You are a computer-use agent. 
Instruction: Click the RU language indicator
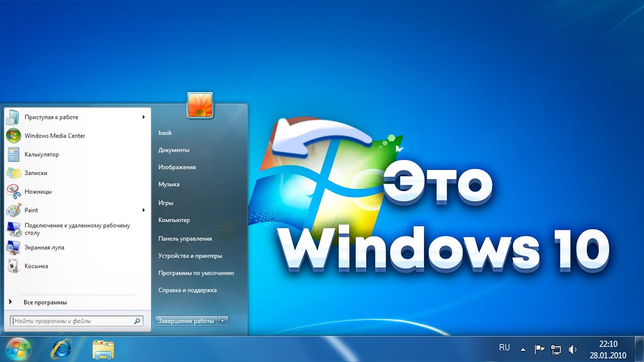[x=504, y=347]
